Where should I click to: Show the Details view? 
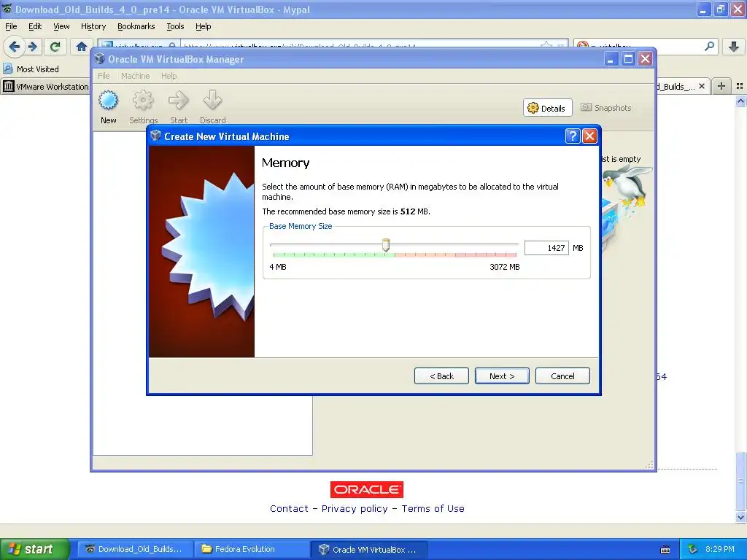[x=547, y=108]
